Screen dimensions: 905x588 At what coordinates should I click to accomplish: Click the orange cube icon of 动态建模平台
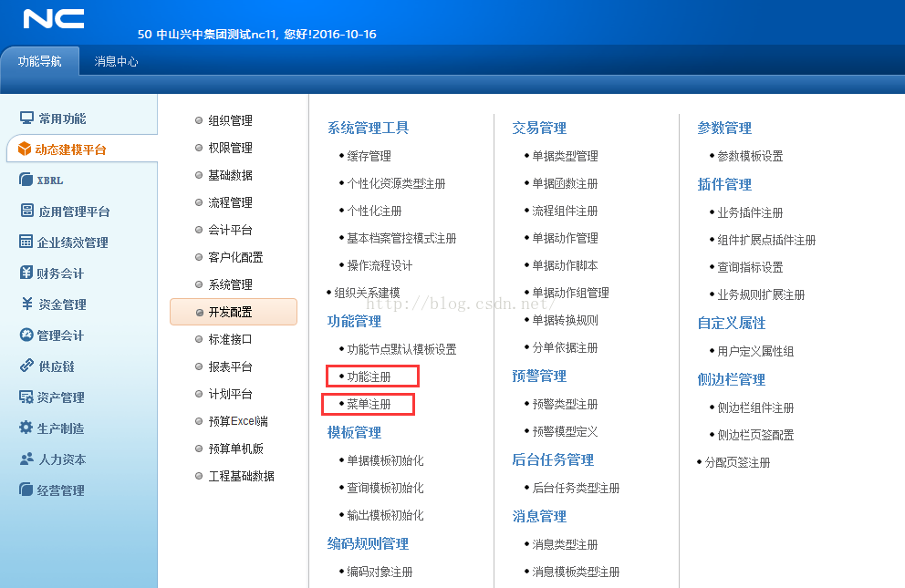point(25,150)
